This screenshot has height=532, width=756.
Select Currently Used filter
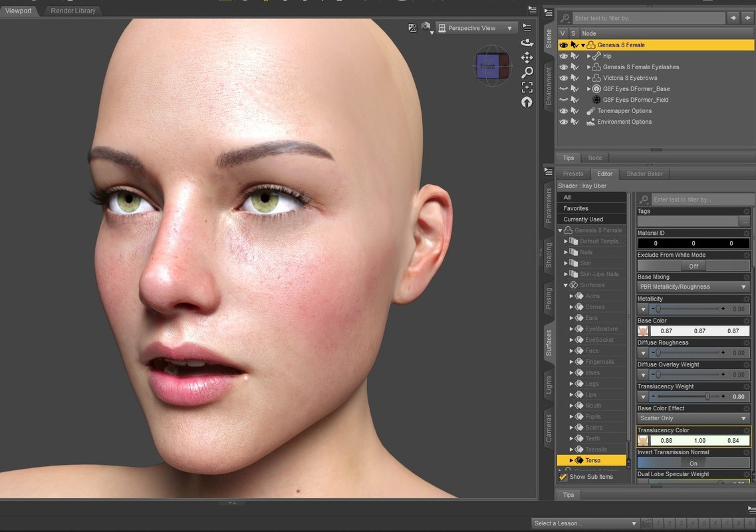coord(592,219)
